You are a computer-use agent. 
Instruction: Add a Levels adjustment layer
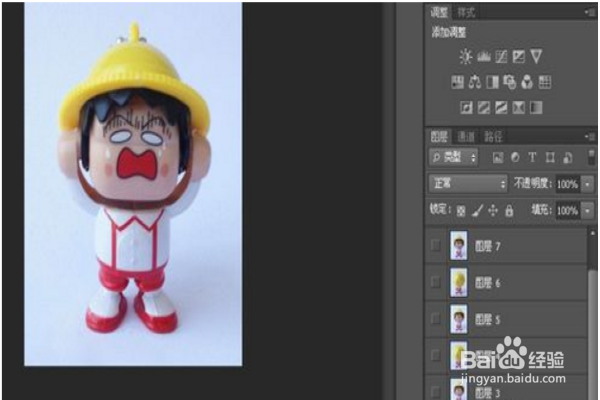coord(484,57)
